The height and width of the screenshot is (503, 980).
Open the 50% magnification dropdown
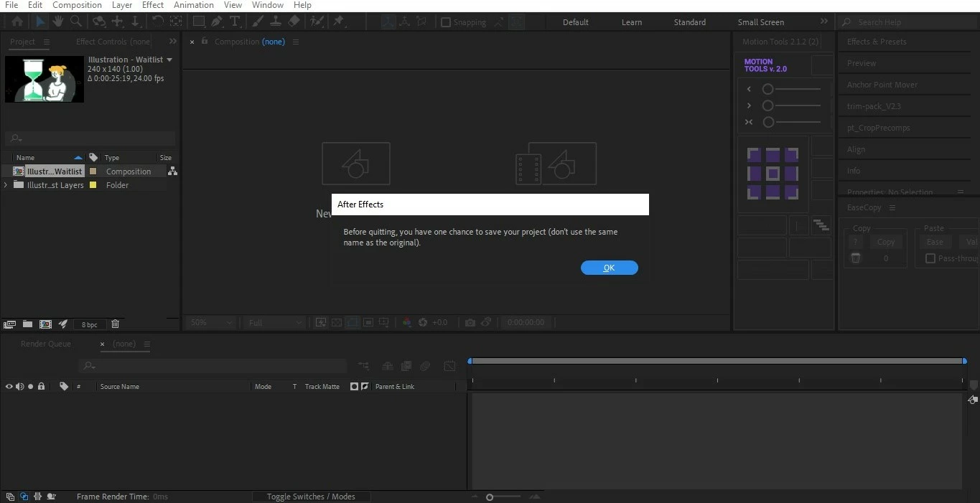(x=210, y=323)
